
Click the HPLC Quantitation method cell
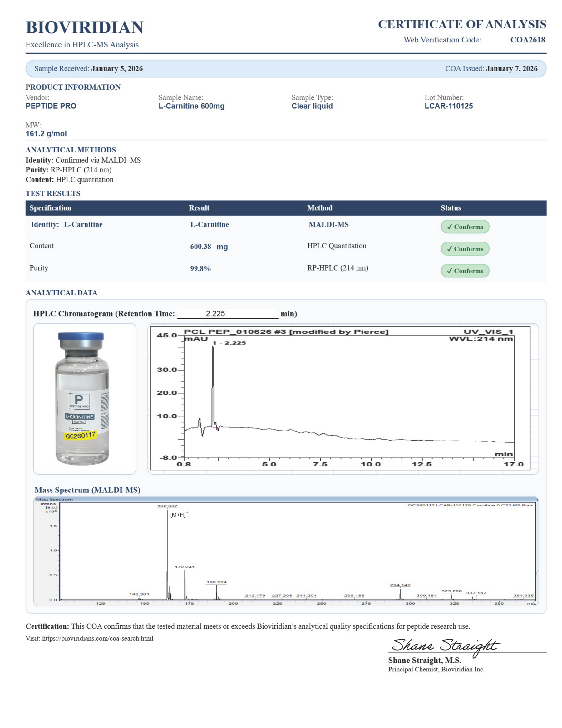337,246
